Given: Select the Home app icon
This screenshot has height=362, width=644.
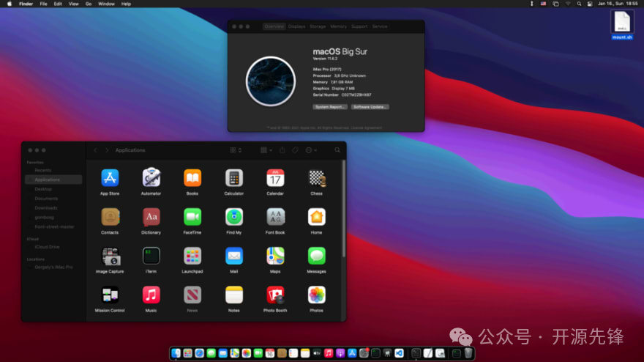Looking at the screenshot, I should pos(317,217).
